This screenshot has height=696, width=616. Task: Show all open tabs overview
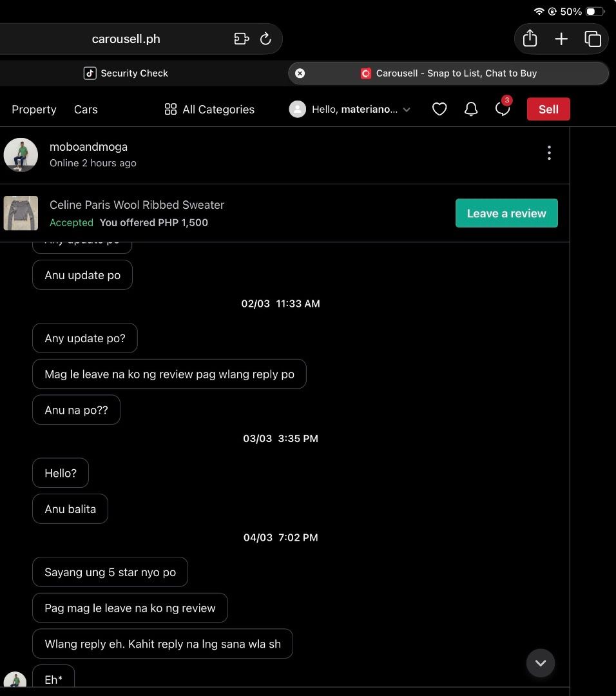(x=592, y=39)
